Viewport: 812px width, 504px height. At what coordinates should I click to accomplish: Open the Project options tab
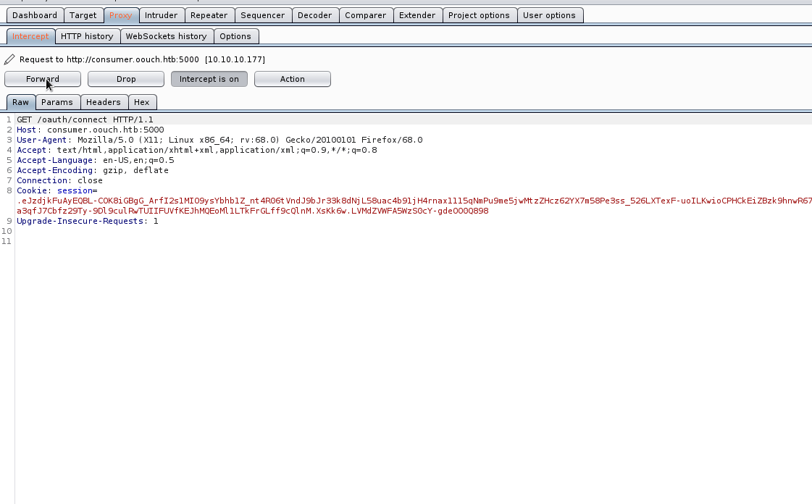[x=479, y=15]
